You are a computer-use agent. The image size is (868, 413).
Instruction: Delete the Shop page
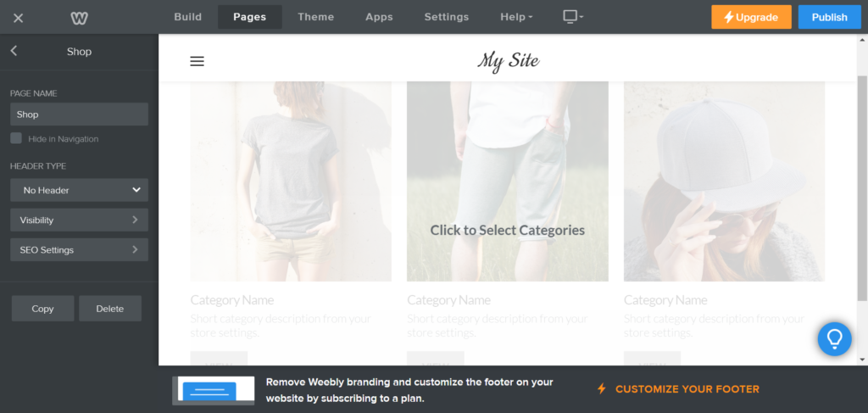click(110, 309)
